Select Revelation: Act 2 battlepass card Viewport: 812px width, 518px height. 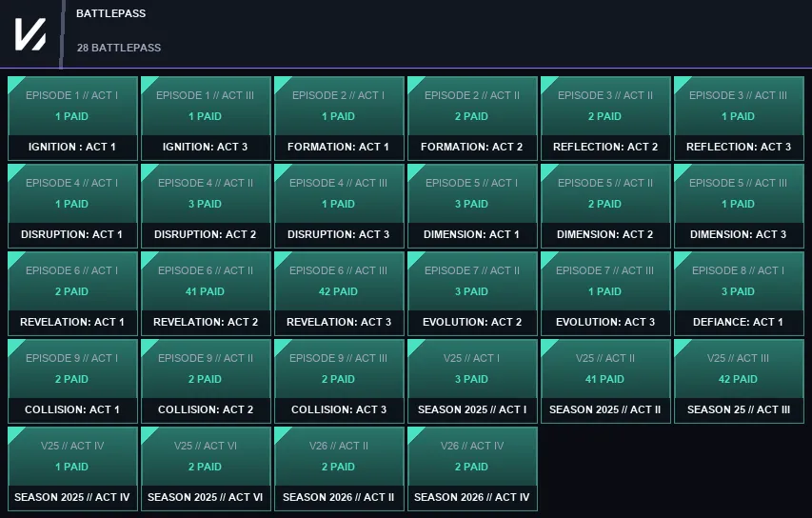[206, 293]
